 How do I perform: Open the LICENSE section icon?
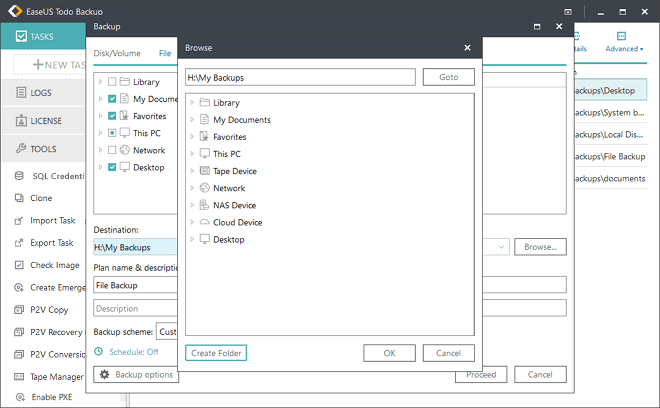click(x=21, y=120)
